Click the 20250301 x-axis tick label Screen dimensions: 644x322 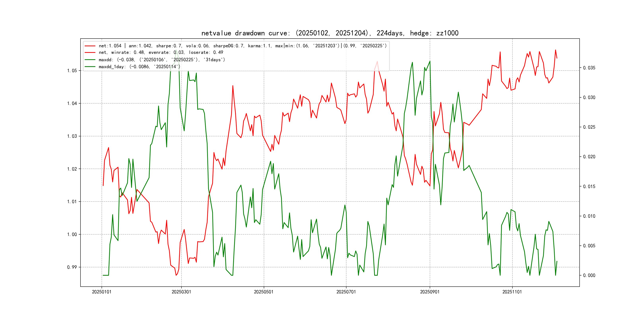click(x=181, y=292)
